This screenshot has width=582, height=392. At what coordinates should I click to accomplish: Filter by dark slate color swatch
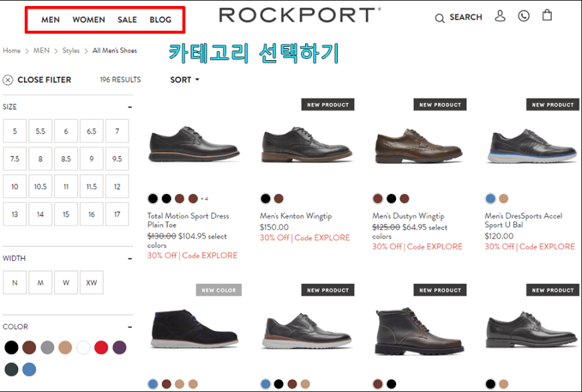pyautogui.click(x=11, y=369)
